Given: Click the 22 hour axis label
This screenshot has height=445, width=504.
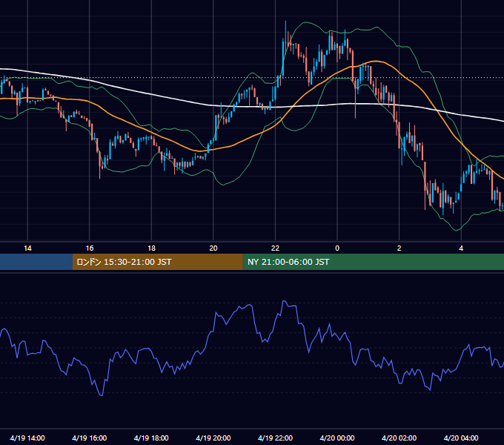Looking at the screenshot, I should [x=275, y=248].
